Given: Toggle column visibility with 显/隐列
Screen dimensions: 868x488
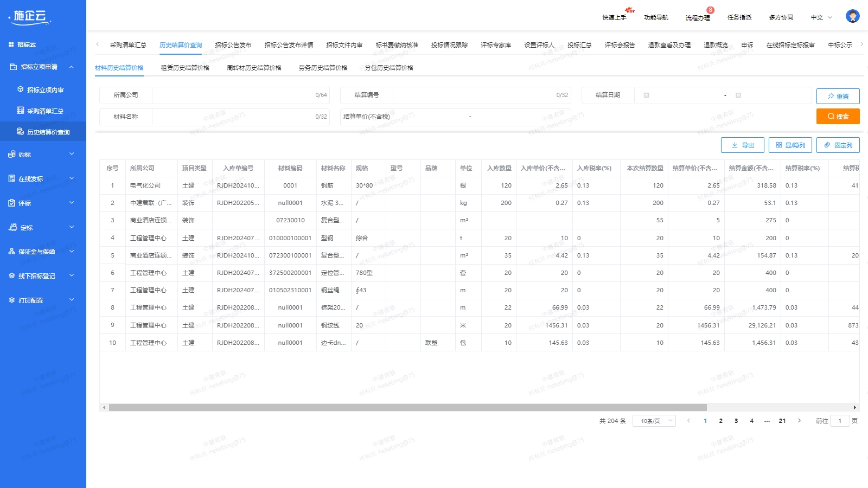Looking at the screenshot, I should pos(790,145).
